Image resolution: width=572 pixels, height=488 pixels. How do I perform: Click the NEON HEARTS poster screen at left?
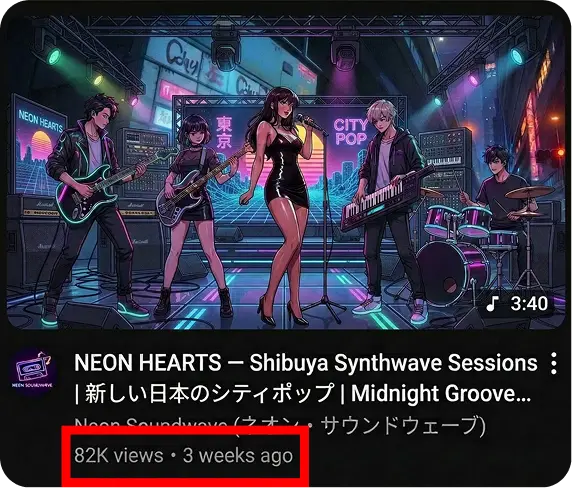point(40,146)
